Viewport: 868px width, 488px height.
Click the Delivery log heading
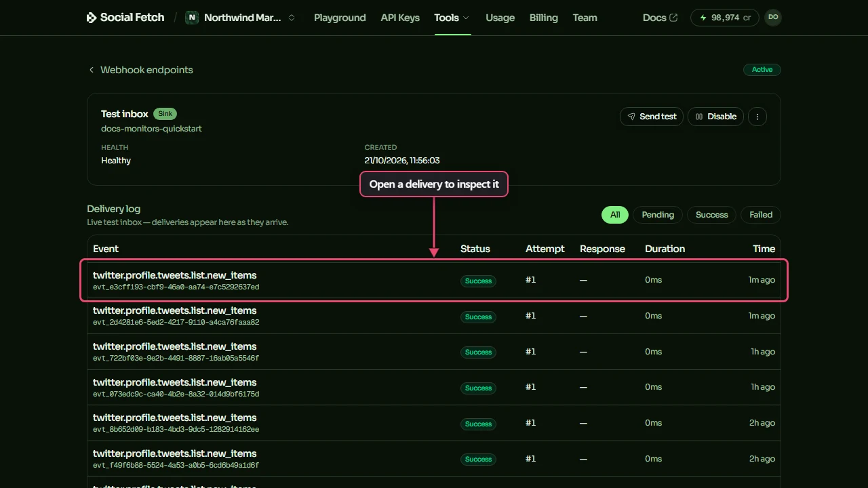click(113, 209)
